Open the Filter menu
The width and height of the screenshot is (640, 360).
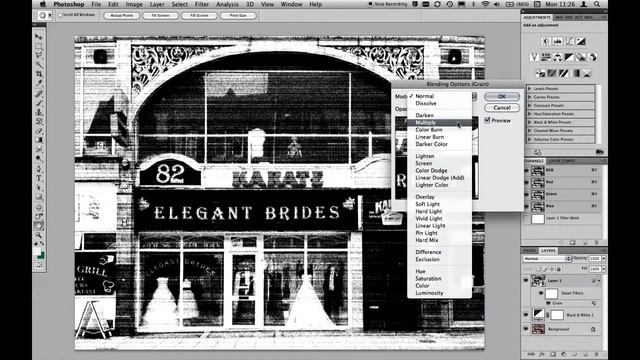coord(202,4)
